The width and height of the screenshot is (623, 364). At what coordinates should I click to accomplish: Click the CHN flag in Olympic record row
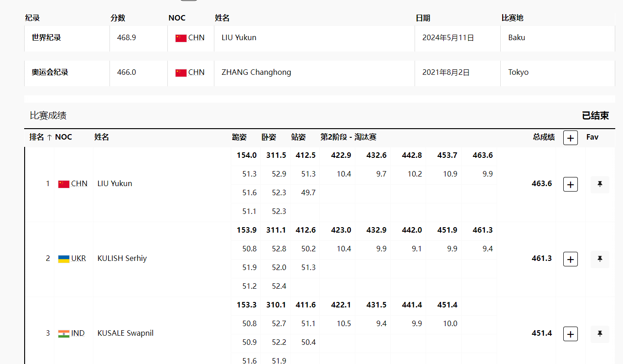(181, 73)
